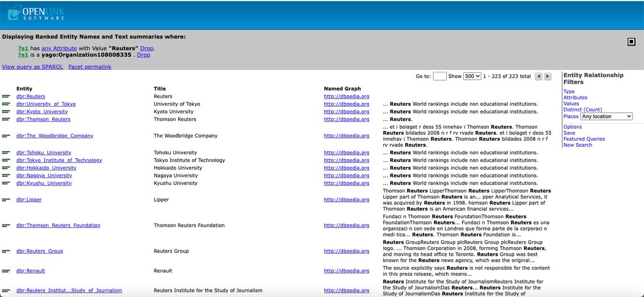
Task: Click the Go to page input field
Action: pos(440,77)
